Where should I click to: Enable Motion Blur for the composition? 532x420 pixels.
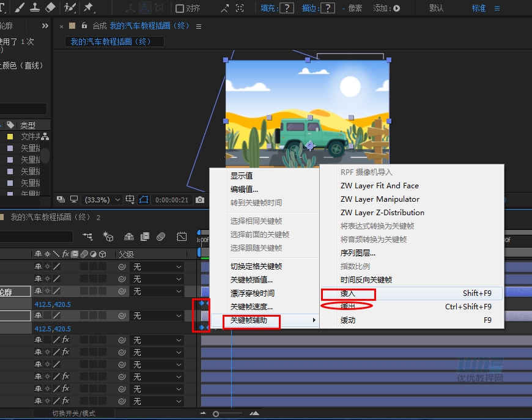click(160, 235)
